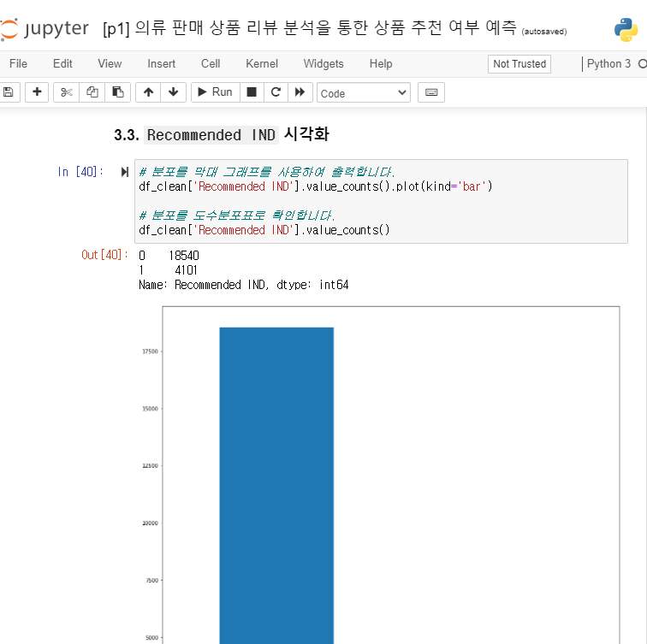Click the '3.3. Recommended IND 시각화' heading

222,134
